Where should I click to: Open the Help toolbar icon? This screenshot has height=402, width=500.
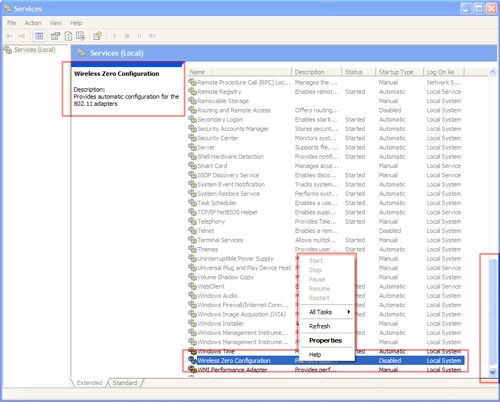pos(97,36)
